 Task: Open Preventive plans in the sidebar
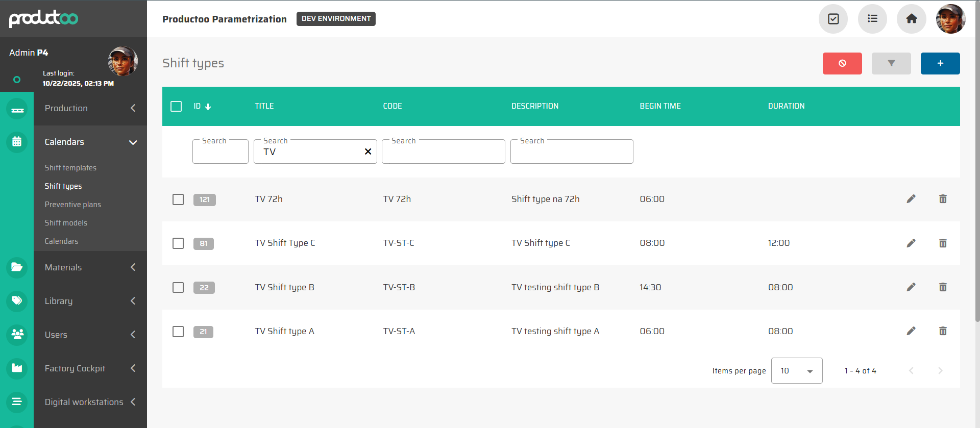72,205
